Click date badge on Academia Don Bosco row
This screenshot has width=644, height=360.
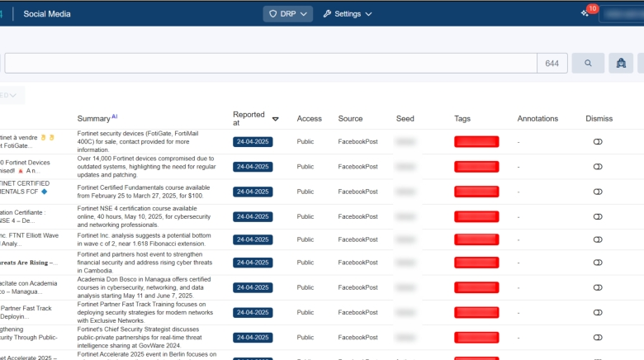tap(253, 287)
